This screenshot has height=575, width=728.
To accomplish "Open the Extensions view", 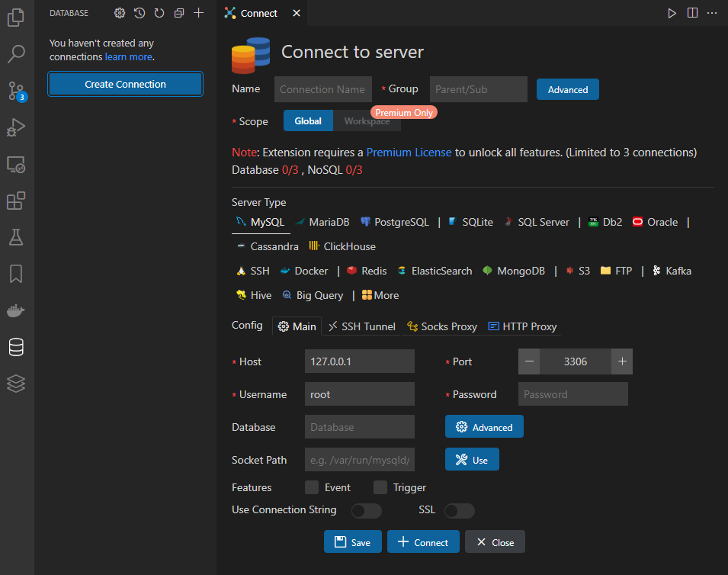I will (x=16, y=201).
